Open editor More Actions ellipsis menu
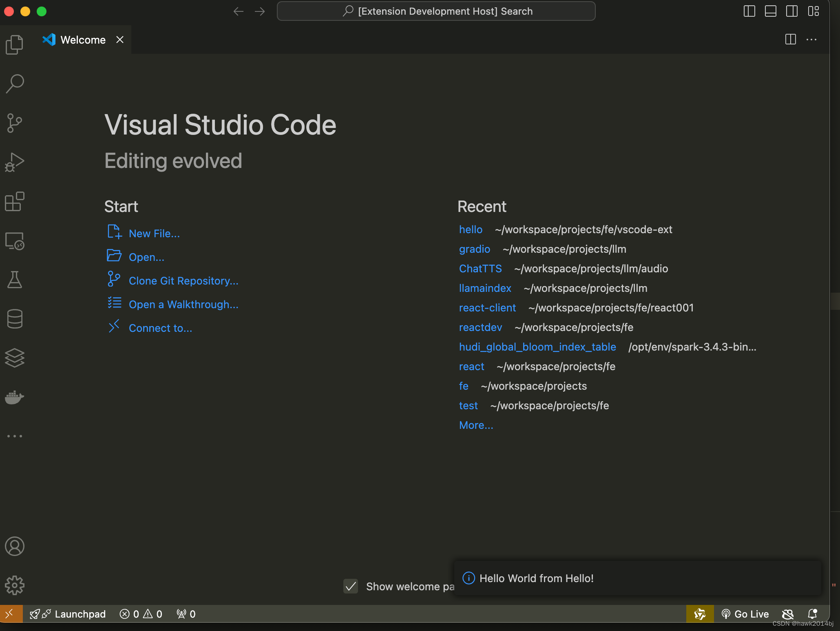The height and width of the screenshot is (631, 840). click(x=811, y=40)
